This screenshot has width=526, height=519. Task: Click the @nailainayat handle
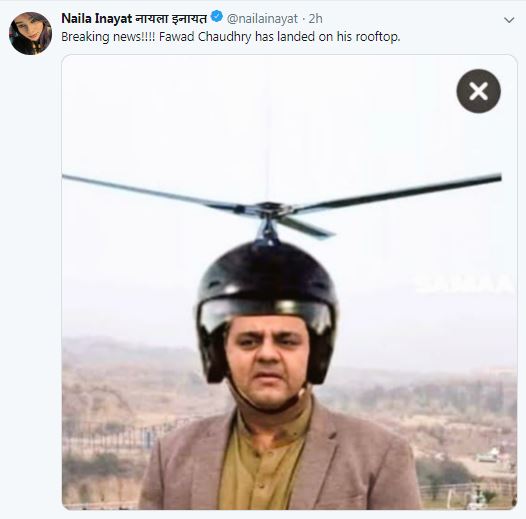[x=262, y=19]
